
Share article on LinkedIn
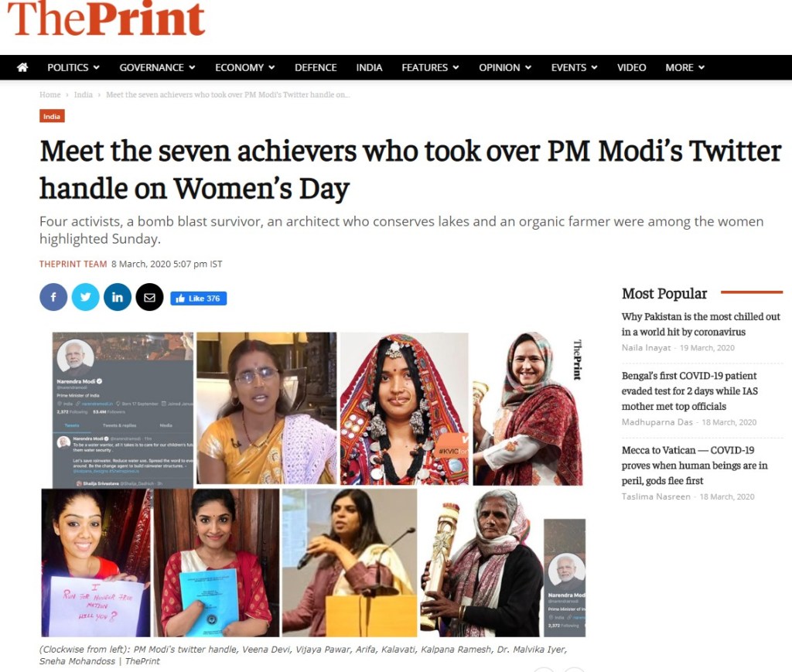[x=118, y=298]
